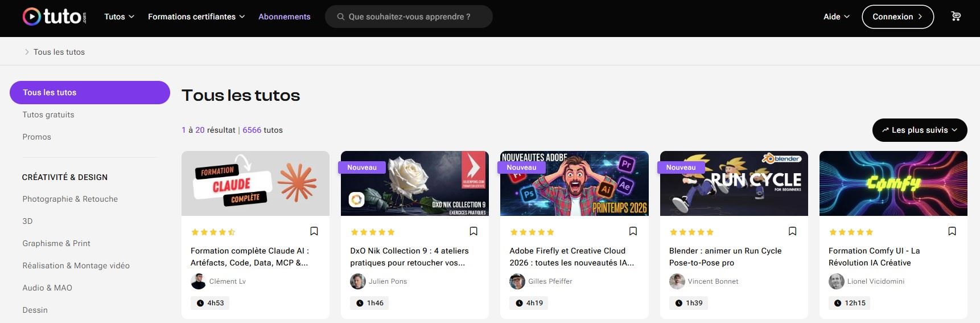980x323 pixels.
Task: Click the Comfy UI course star rating
Action: [x=851, y=232]
